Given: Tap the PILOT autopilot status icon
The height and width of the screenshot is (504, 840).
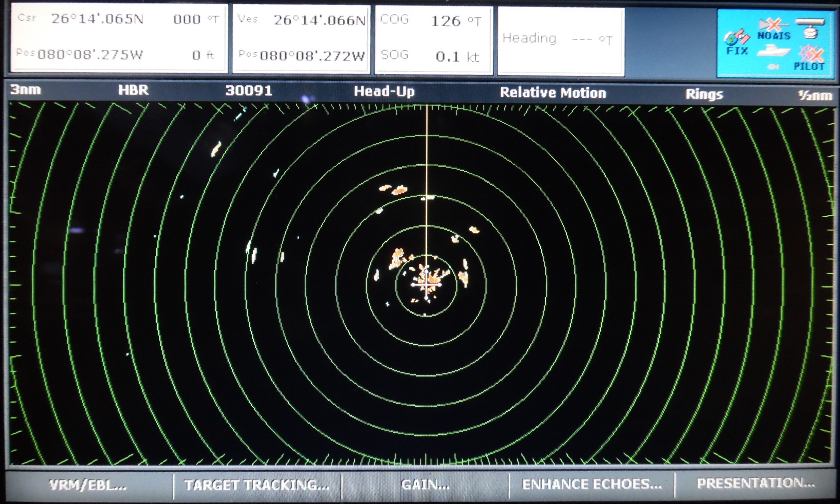Looking at the screenshot, I should [810, 59].
